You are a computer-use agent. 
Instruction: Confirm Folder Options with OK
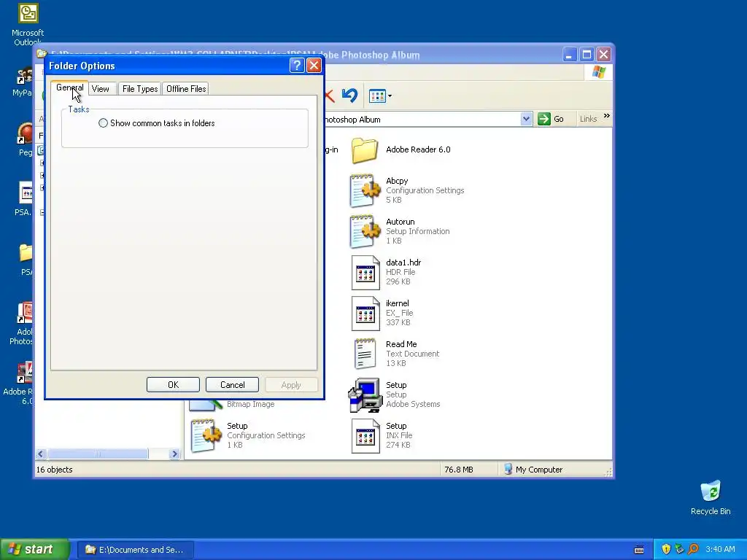tap(173, 385)
